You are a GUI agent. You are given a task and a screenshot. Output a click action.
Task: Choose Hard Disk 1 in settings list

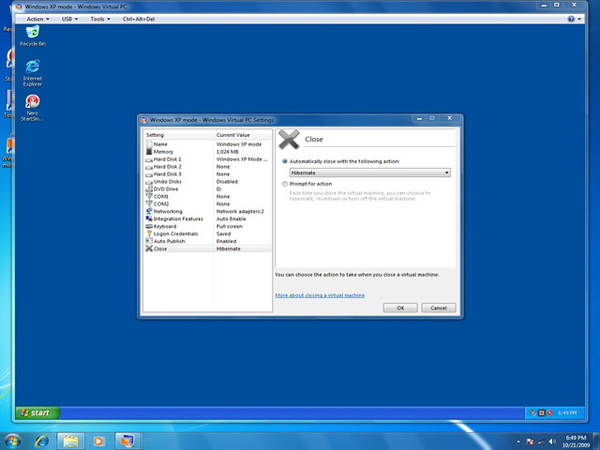point(207,159)
